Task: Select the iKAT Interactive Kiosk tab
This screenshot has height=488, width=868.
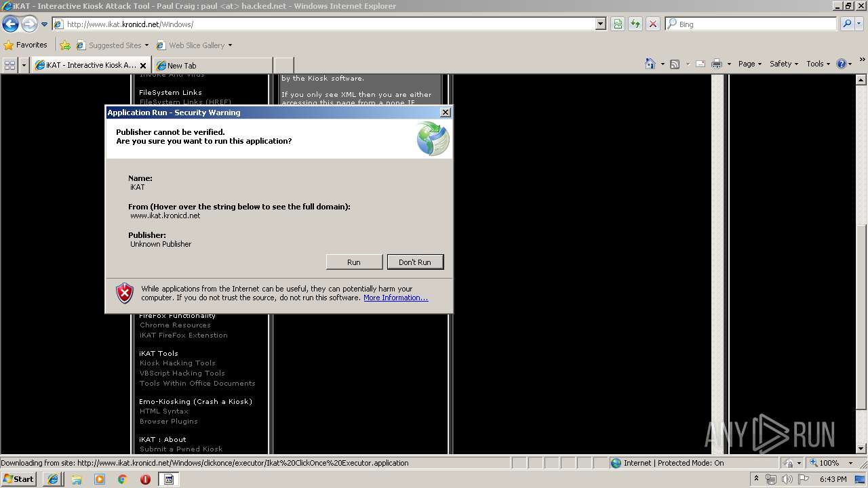Action: [85, 65]
